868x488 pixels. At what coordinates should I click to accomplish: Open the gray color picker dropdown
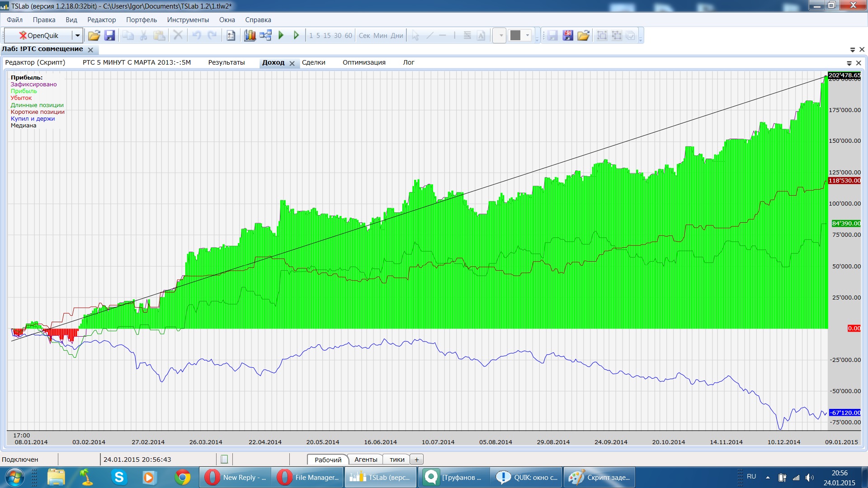527,36
